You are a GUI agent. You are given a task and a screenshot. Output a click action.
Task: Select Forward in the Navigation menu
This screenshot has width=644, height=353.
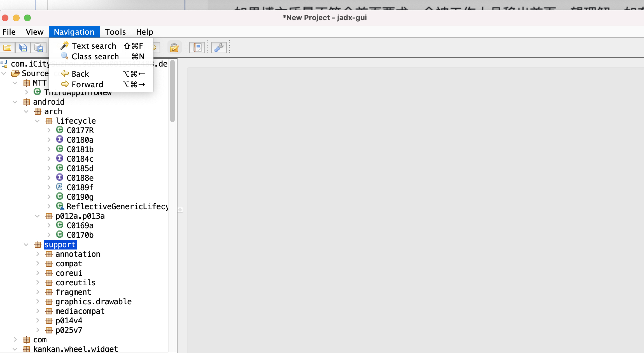pyautogui.click(x=102, y=84)
